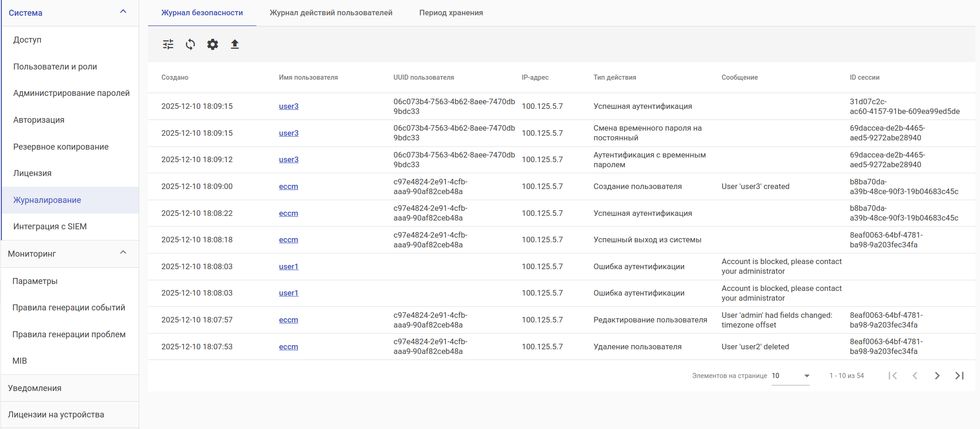Go to the next page arrow
Viewport: 980px width, 429px height.
[937, 376]
